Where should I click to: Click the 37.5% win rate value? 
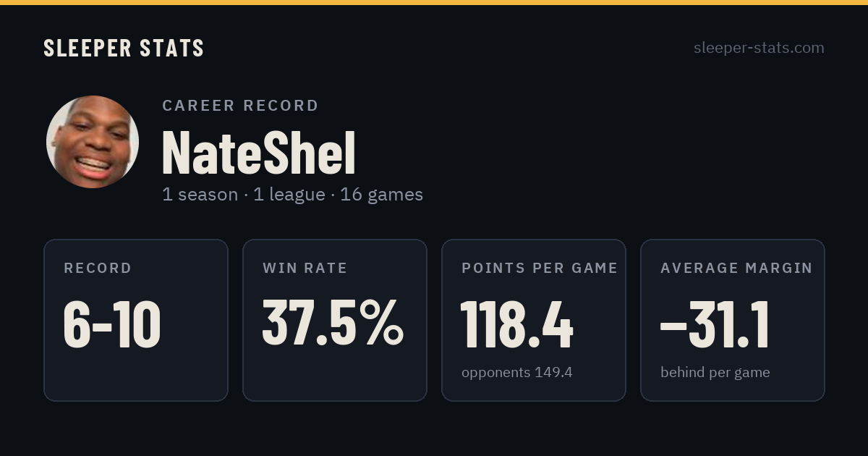point(333,323)
